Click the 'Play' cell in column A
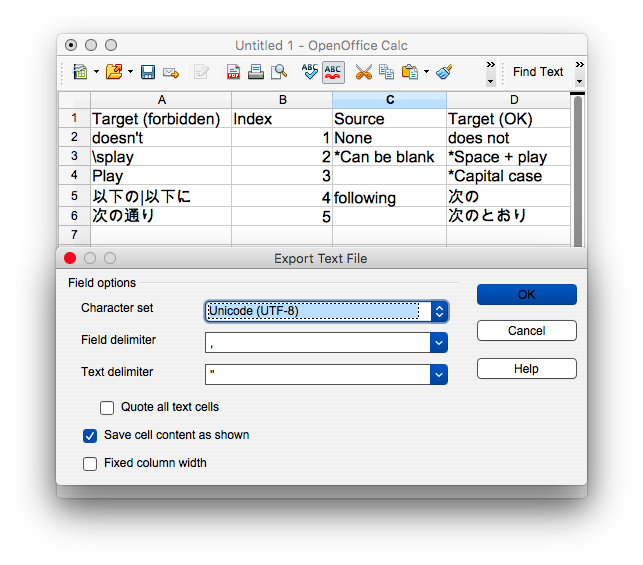The width and height of the screenshot is (643, 565). (161, 175)
